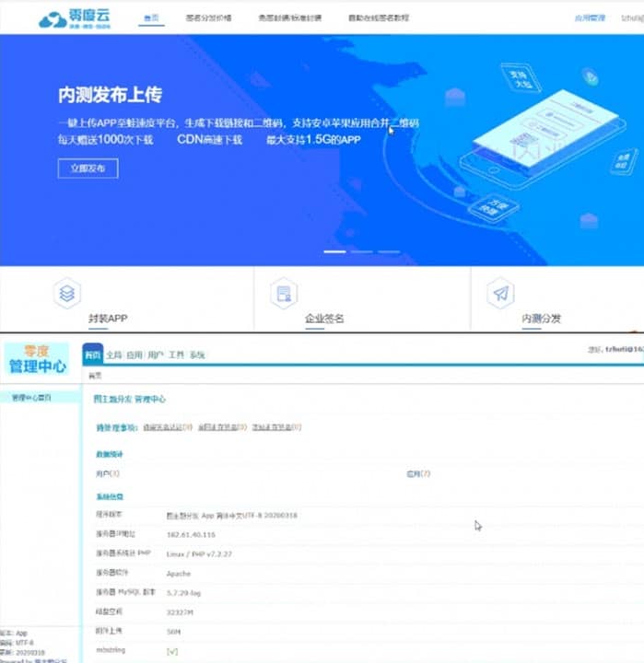This screenshot has height=663, width=644.
Task: Click the 内测分发 label
Action: 541,319
